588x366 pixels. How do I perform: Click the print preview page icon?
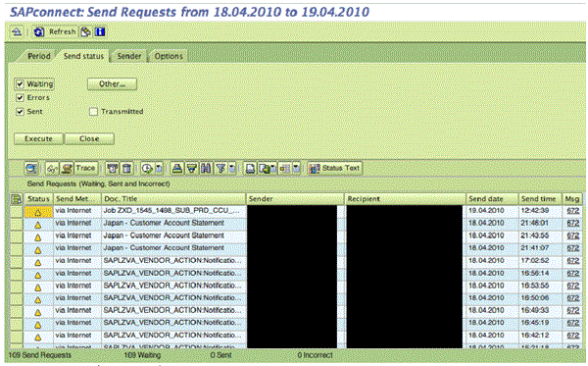coord(250,169)
